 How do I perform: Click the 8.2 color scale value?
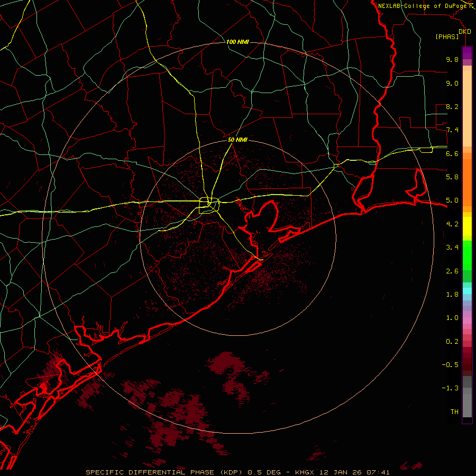[x=452, y=106]
